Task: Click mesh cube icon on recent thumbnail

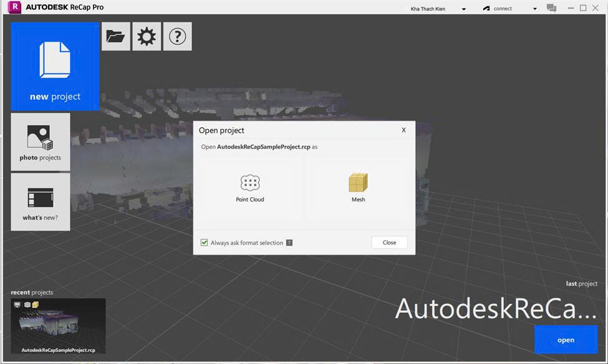Action: (x=36, y=305)
